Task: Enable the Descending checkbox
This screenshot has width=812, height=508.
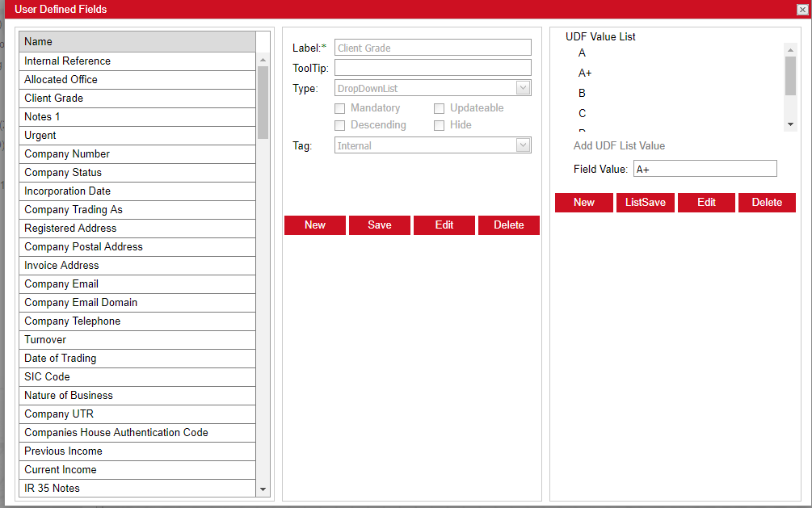Action: 339,125
